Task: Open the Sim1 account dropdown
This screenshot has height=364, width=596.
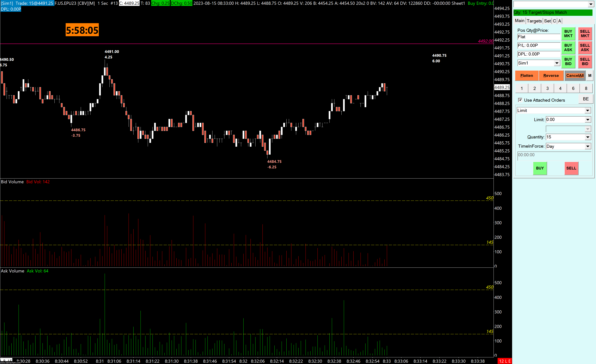Action: 557,63
